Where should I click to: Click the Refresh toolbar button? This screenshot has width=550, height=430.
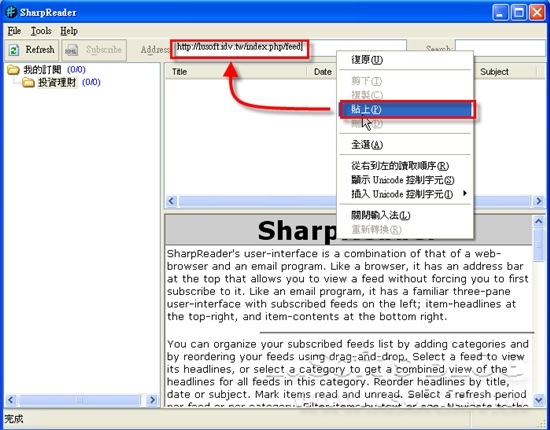32,50
